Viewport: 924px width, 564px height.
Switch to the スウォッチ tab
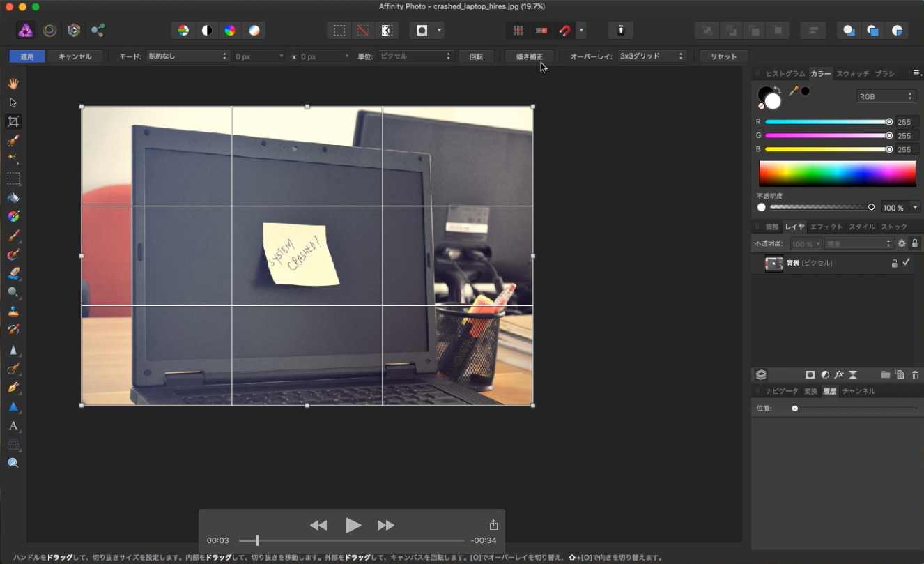click(852, 74)
